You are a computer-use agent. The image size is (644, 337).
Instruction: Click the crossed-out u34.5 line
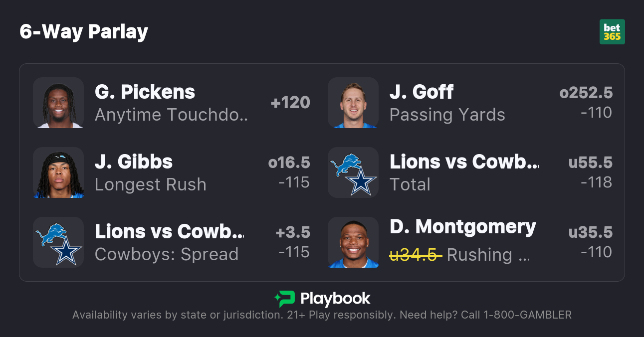415,255
